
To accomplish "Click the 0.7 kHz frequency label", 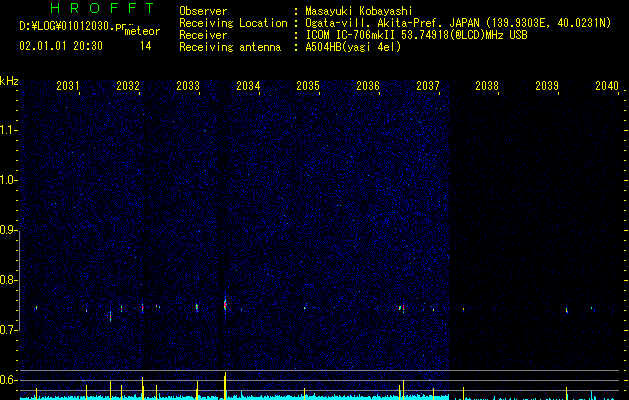I will (x=9, y=330).
